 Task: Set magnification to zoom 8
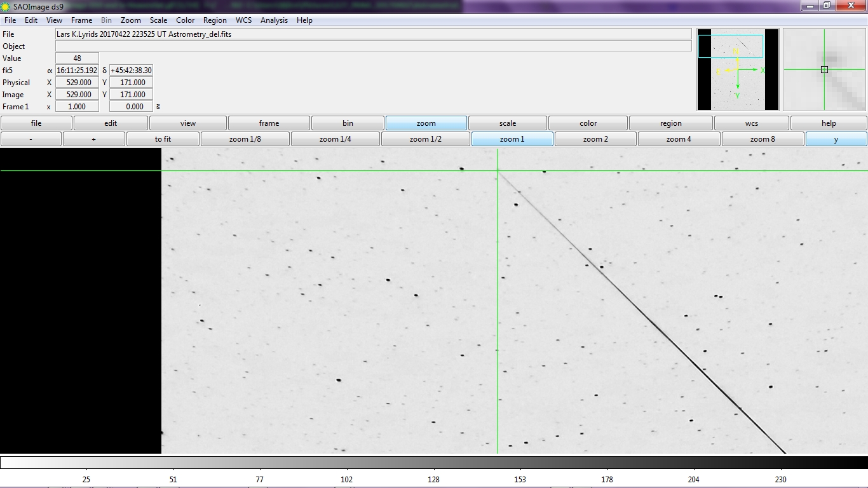coord(763,139)
